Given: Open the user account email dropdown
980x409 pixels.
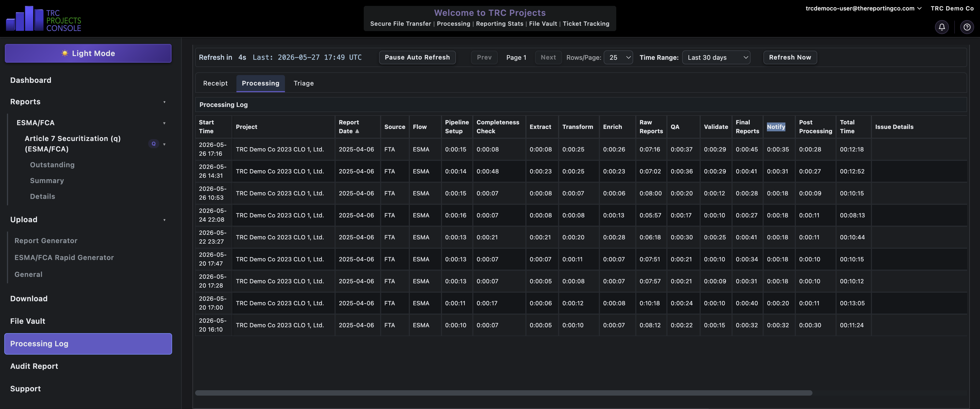Looking at the screenshot, I should coord(863,8).
